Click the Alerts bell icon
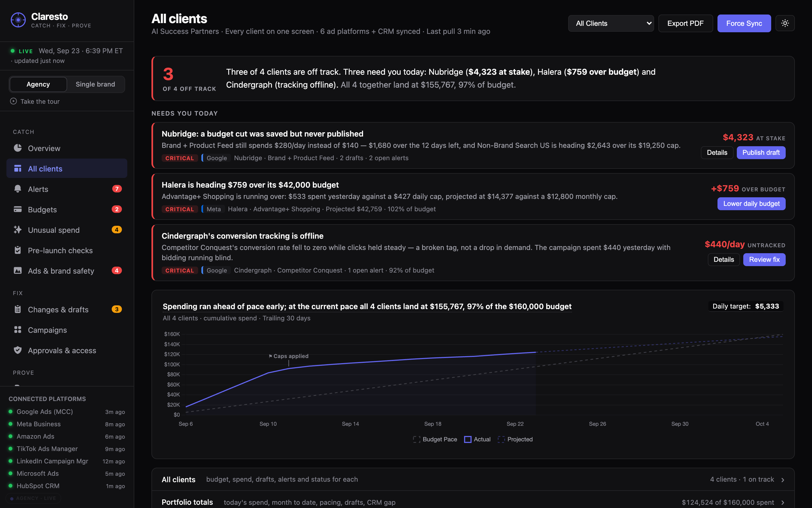Viewport: 812px width, 508px height. pyautogui.click(x=18, y=189)
